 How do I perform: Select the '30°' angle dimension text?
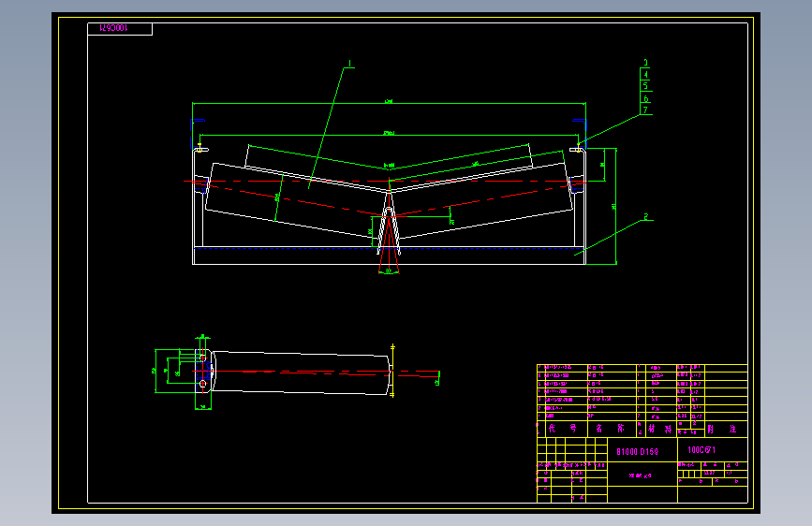pyautogui.click(x=389, y=270)
